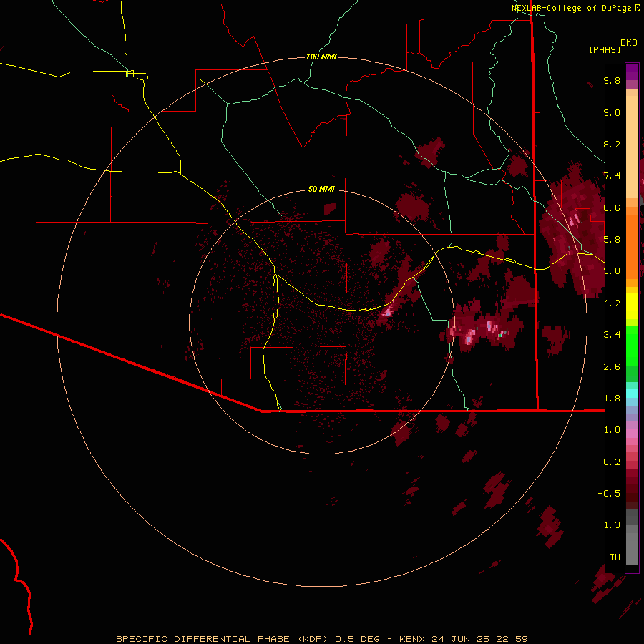Image resolution: width=644 pixels, height=644 pixels.
Task: Click the NEXLAB-College of DuPage header text
Action: (x=572, y=8)
